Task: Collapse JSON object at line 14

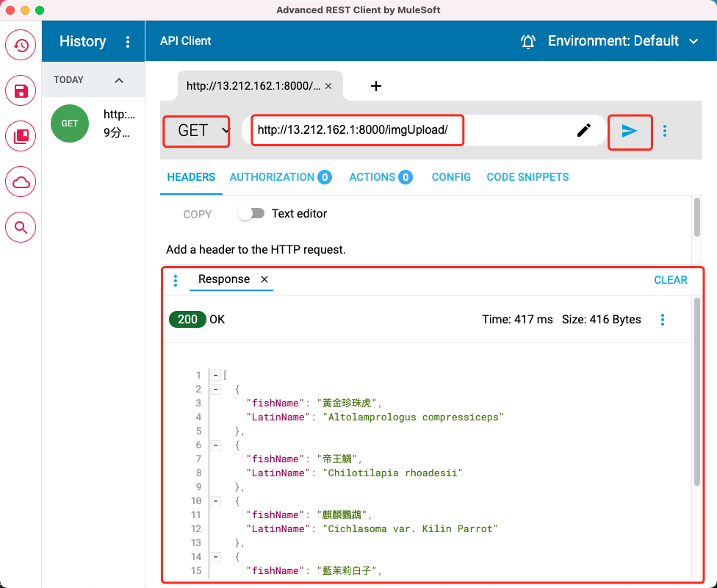Action: (x=216, y=557)
